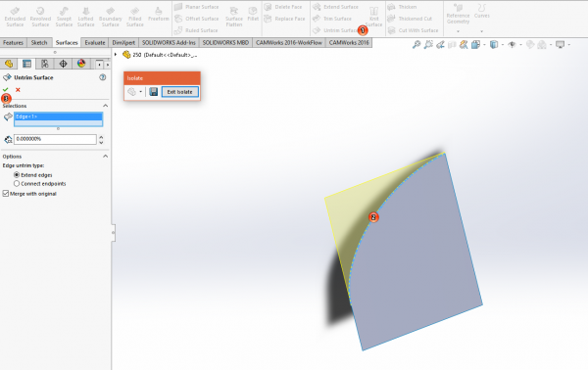Select the Surface Flatten tool
The width and height of the screenshot is (588, 370).
pyautogui.click(x=234, y=17)
